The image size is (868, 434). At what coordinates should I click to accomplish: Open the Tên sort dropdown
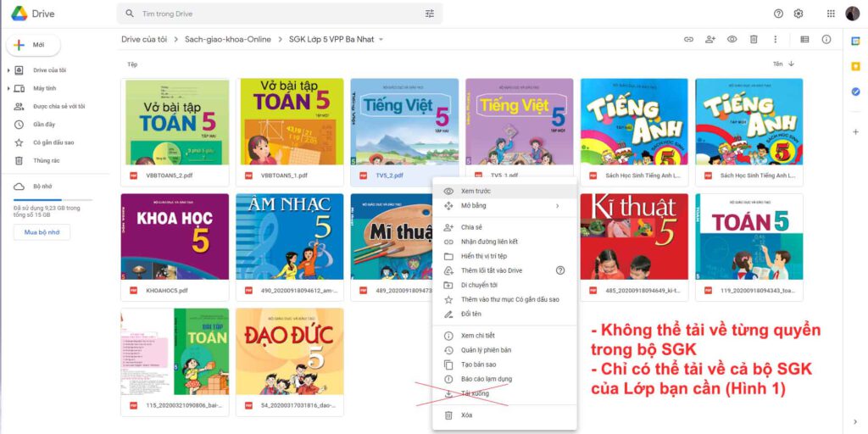tap(778, 64)
